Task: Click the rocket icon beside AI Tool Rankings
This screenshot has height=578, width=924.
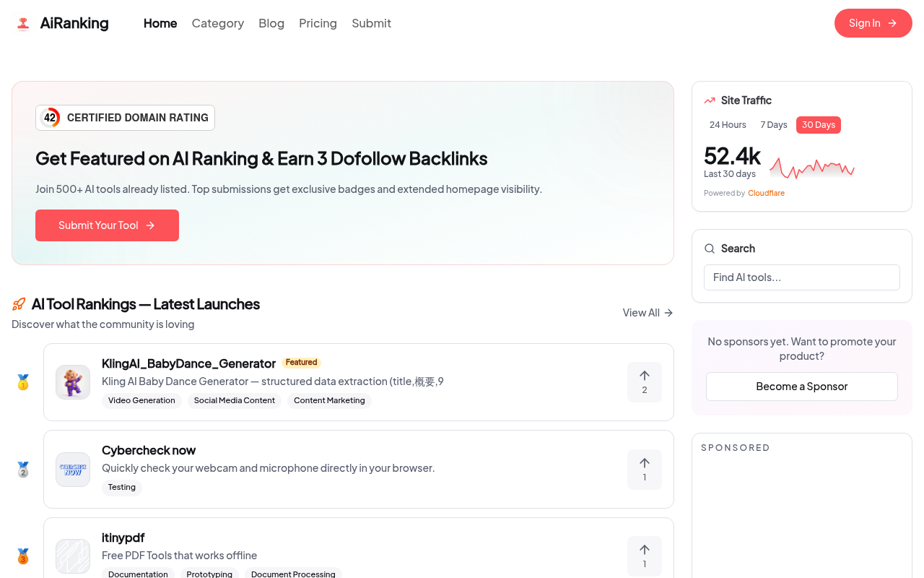Action: [19, 304]
